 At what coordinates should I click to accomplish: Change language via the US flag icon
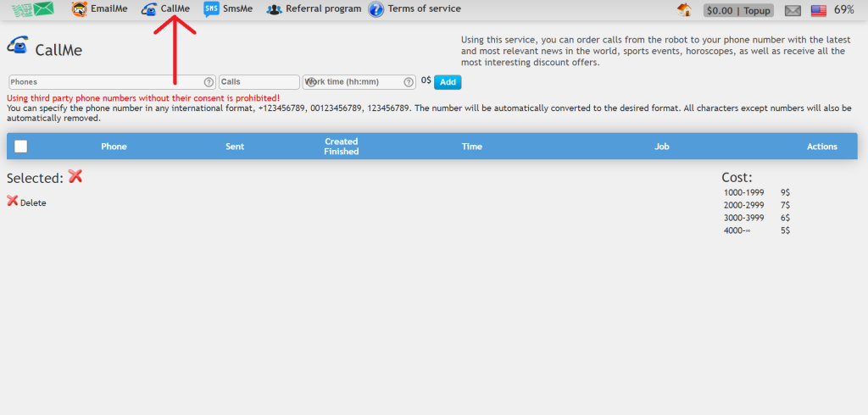tap(818, 10)
